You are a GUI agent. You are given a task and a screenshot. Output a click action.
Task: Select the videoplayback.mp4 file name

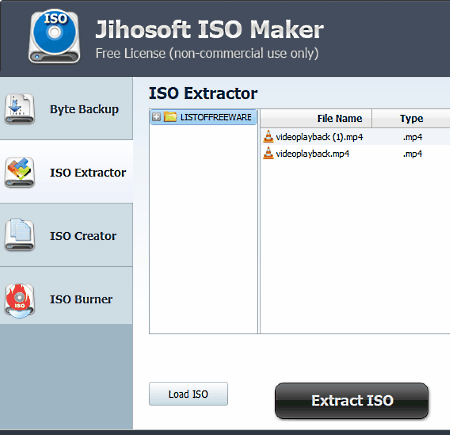[312, 154]
